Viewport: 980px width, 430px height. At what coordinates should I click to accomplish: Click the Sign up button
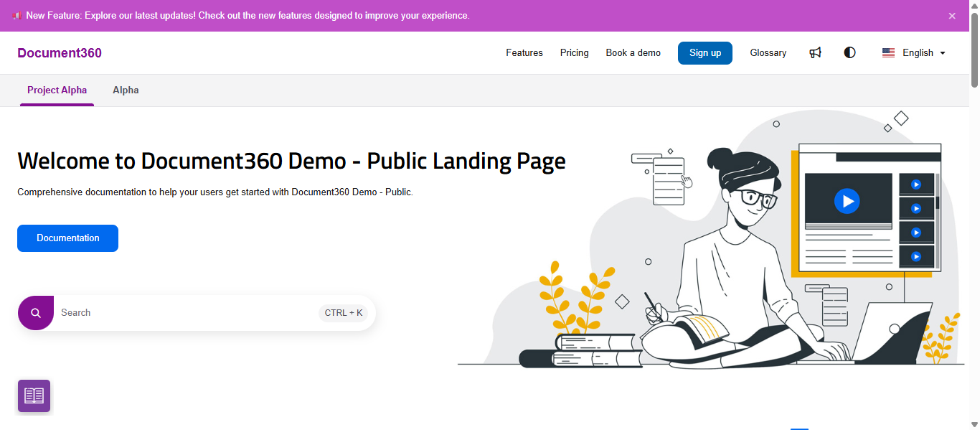pos(705,52)
